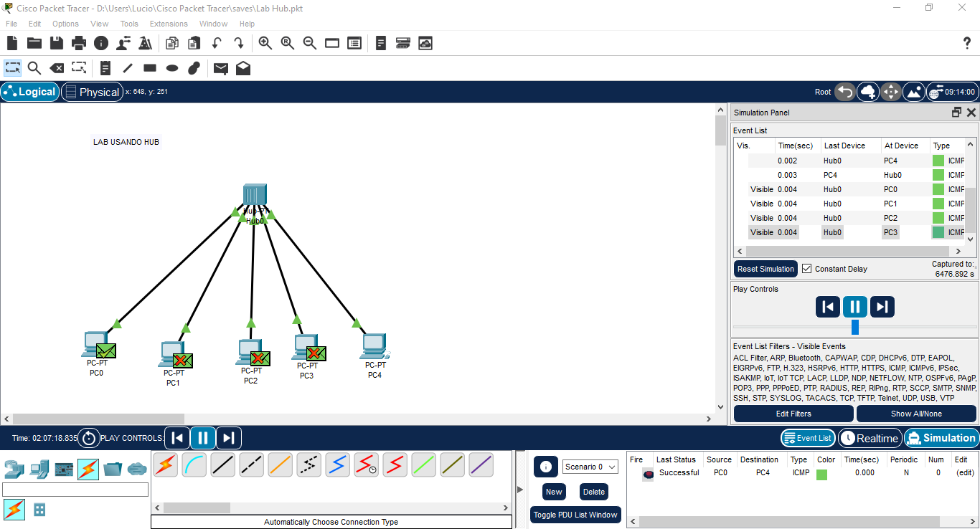Switch to Simulation mode
This screenshot has width=980, height=529.
point(941,438)
